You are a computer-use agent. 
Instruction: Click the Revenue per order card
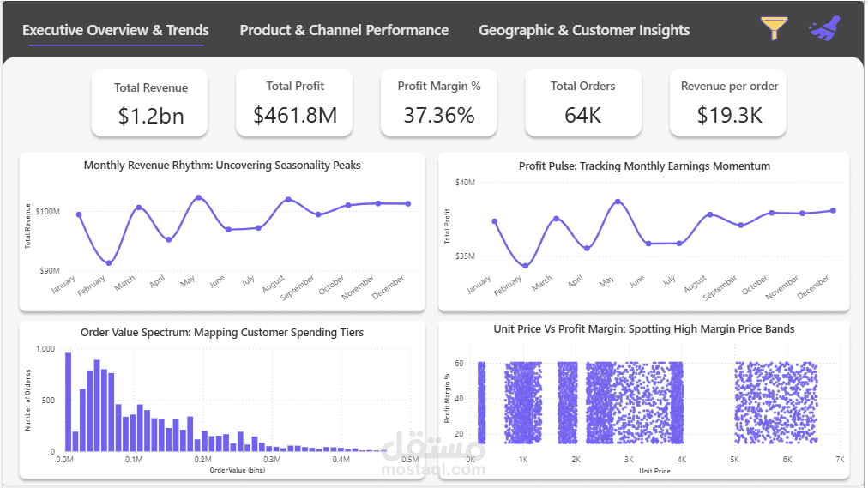click(728, 103)
